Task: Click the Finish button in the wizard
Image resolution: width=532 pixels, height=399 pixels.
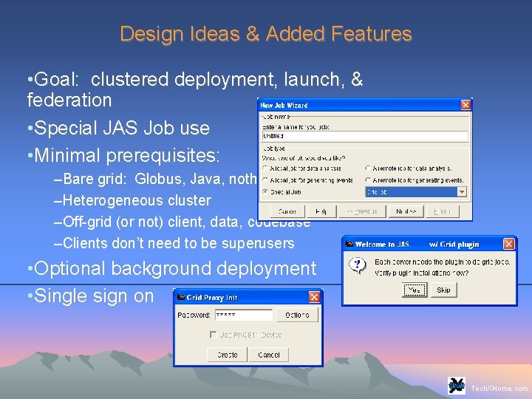Action: (443, 211)
